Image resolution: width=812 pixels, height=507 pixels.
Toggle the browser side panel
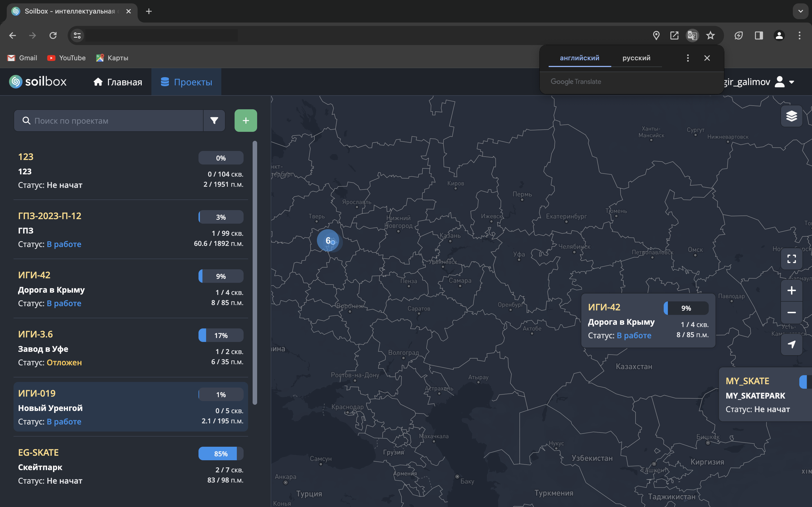click(x=759, y=35)
